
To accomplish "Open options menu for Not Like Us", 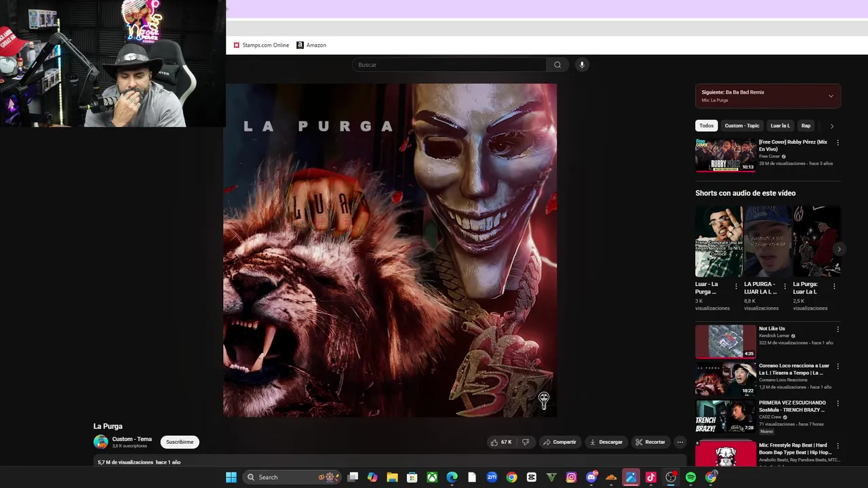I will pos(837,329).
